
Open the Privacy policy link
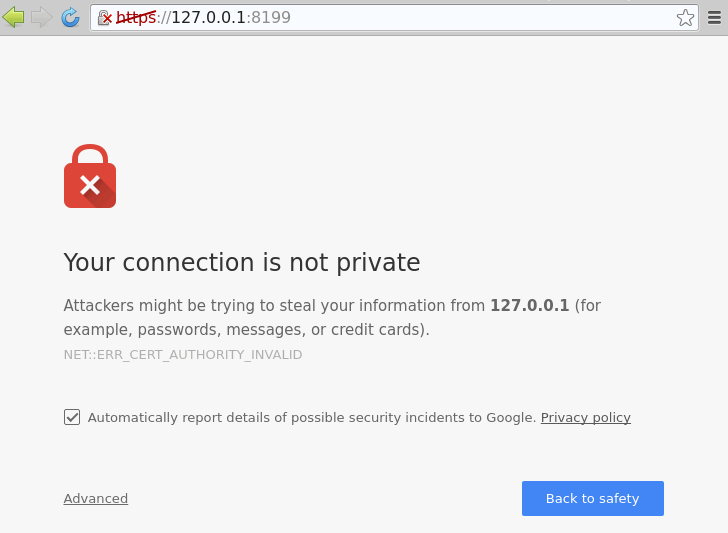pos(585,418)
